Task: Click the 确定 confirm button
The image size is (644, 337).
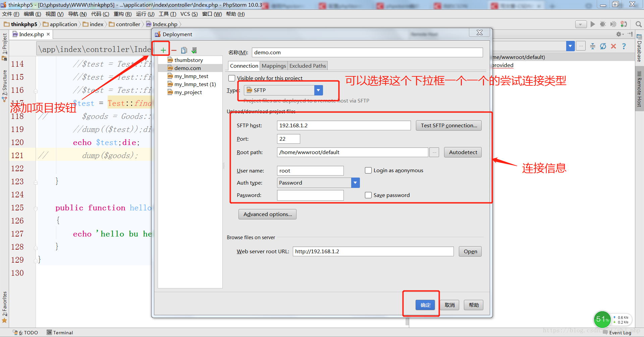Action: tap(425, 305)
